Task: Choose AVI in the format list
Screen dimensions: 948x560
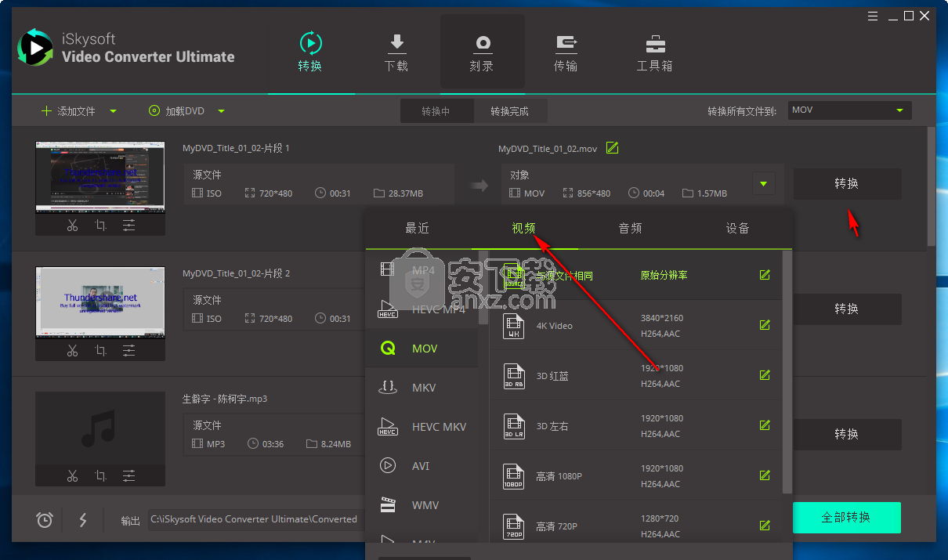Action: 422,466
